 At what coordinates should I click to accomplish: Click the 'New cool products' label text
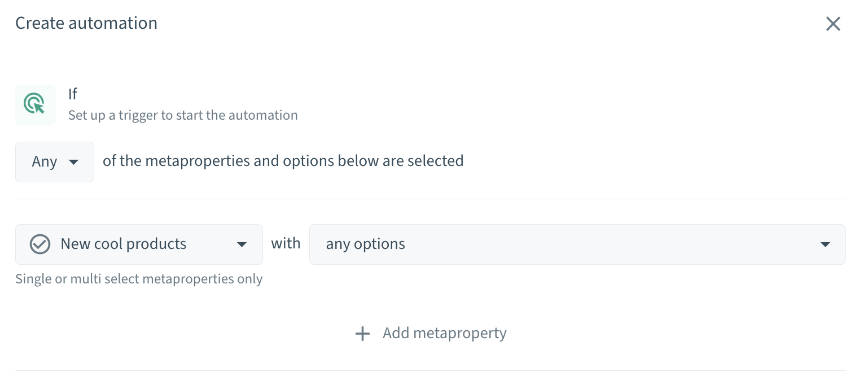pyautogui.click(x=124, y=244)
